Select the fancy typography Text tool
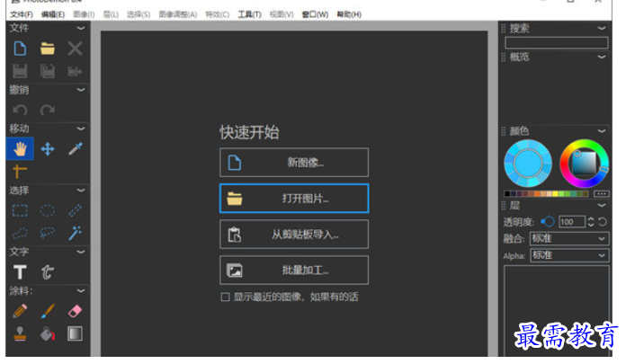The image size is (626, 364). [47, 271]
